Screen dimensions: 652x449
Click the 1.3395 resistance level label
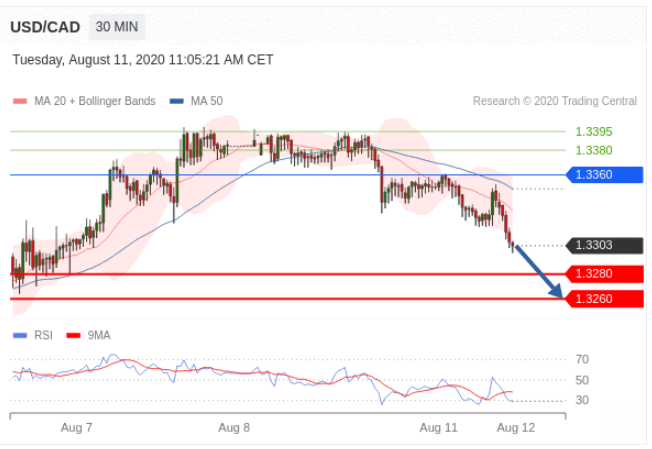click(x=594, y=132)
